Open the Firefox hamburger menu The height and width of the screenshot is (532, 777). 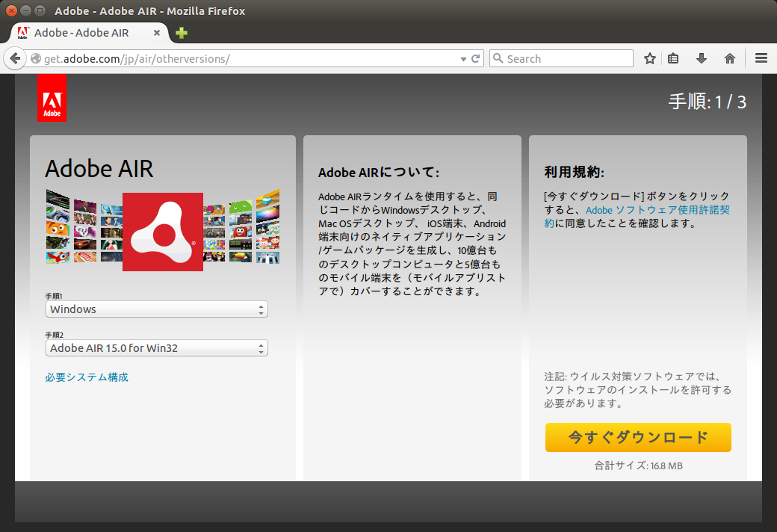[761, 58]
